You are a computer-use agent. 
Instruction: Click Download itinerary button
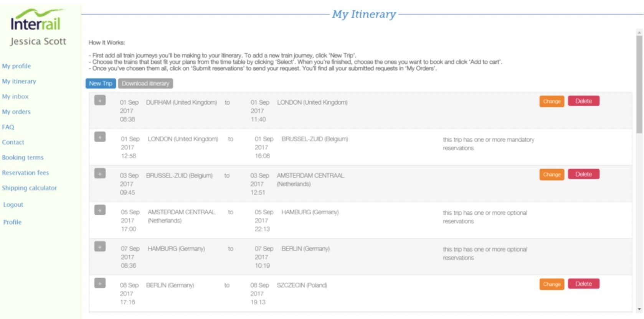[145, 84]
